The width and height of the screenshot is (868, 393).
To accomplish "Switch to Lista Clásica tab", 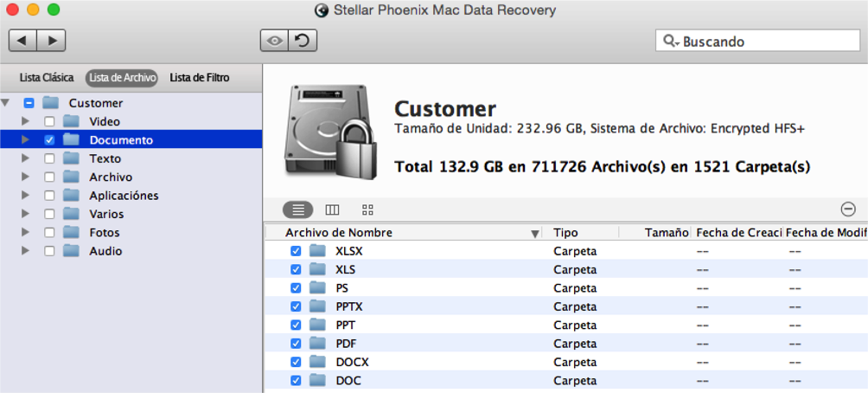I will click(x=47, y=78).
